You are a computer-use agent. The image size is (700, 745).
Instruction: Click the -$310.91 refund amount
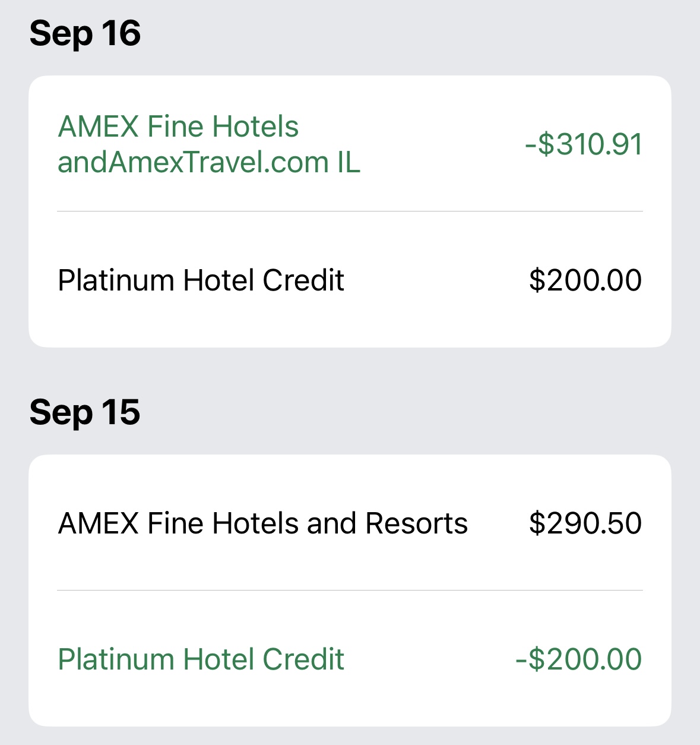pyautogui.click(x=584, y=144)
